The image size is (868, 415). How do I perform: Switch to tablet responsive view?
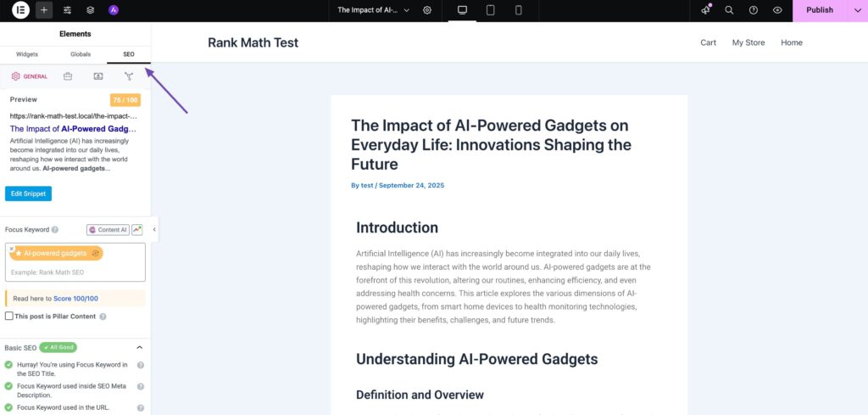[x=490, y=10]
